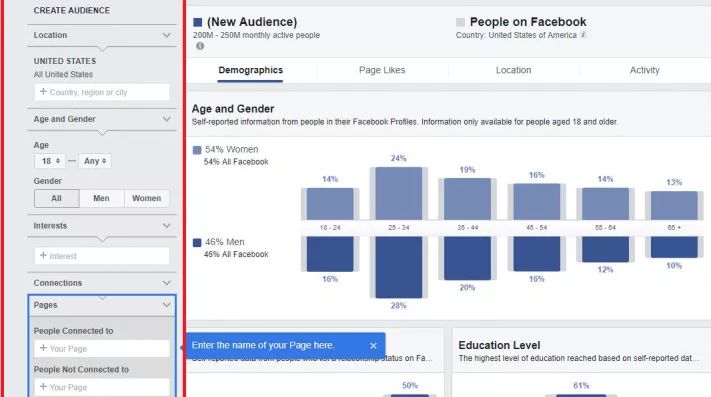The image size is (711, 397).
Task: Open maximum age Any dropdown
Action: tap(95, 161)
